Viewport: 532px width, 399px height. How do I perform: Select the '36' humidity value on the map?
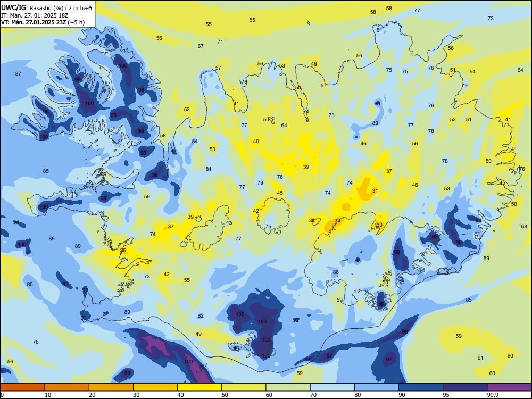(312, 221)
